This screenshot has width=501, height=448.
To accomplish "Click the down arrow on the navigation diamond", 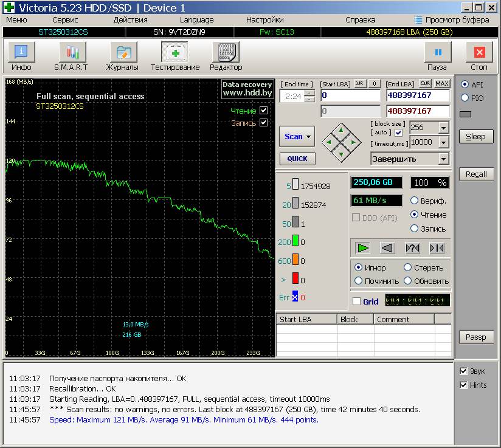I will (x=341, y=154).
